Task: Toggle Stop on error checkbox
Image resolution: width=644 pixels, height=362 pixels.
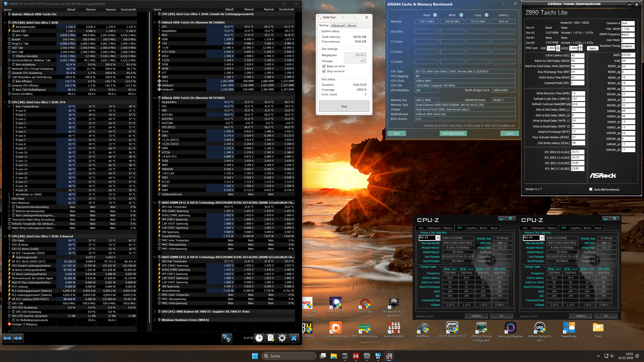Action: 324,71
